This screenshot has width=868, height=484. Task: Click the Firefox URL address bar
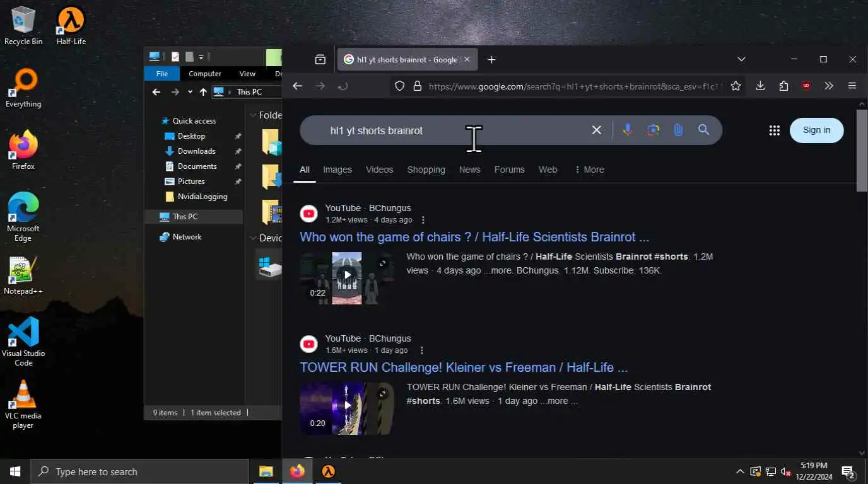point(574,86)
